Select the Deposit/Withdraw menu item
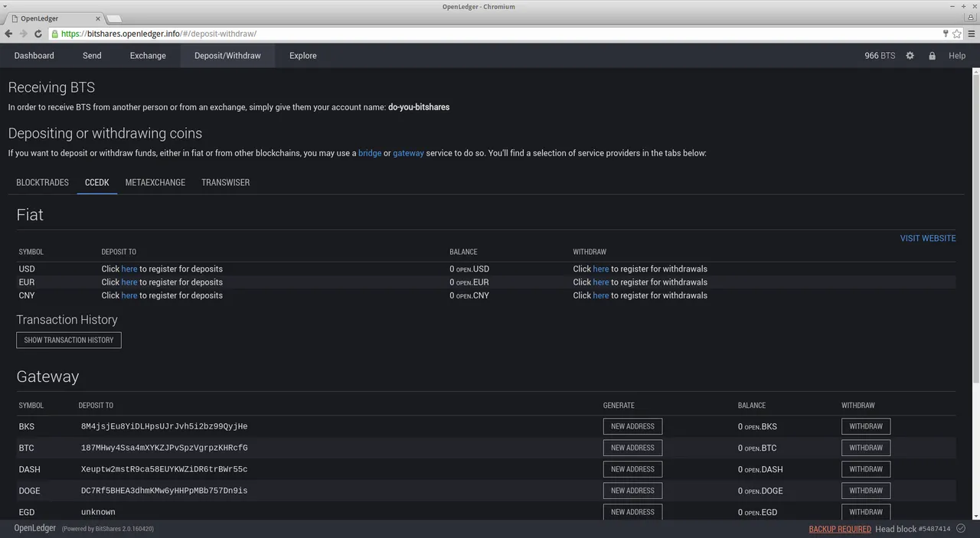The width and height of the screenshot is (980, 538). pos(227,56)
